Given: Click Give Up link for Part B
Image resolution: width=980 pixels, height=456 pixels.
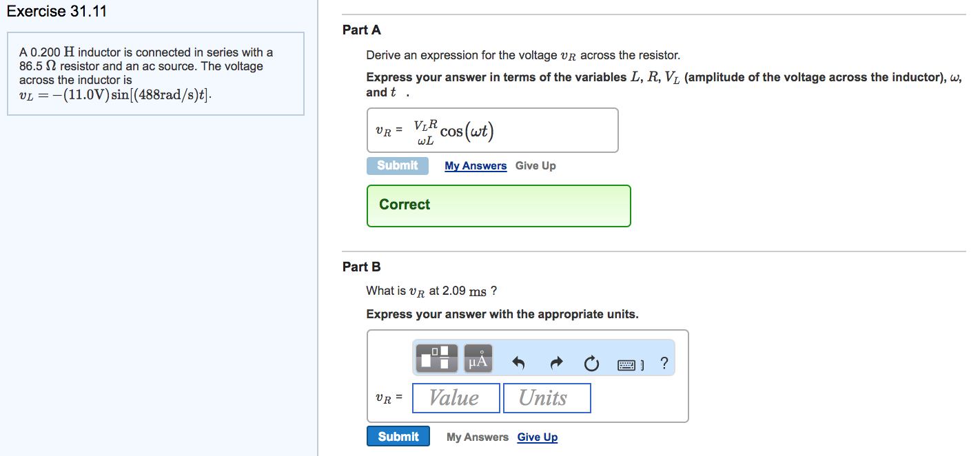Looking at the screenshot, I should [x=538, y=437].
